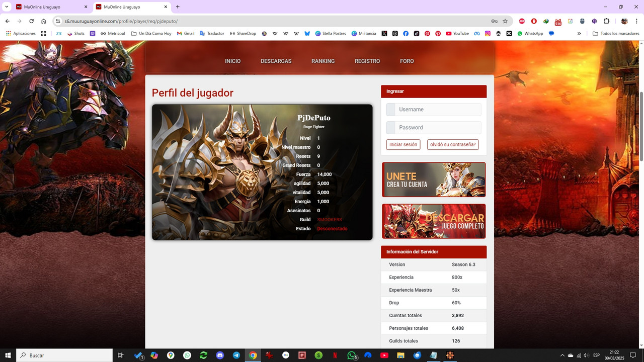Open the Chrome profile avatar
644x362 pixels.
624,21
